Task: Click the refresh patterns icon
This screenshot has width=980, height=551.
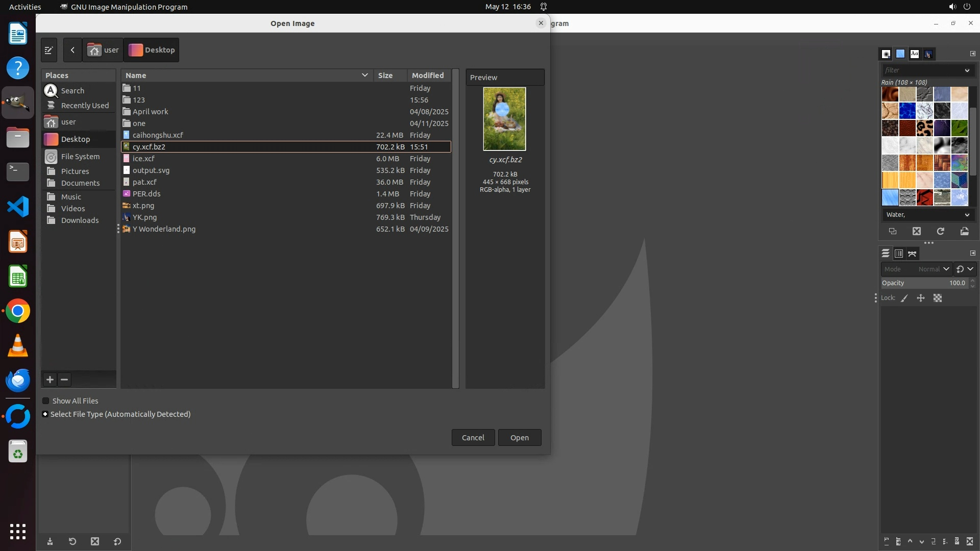Action: [940, 232]
